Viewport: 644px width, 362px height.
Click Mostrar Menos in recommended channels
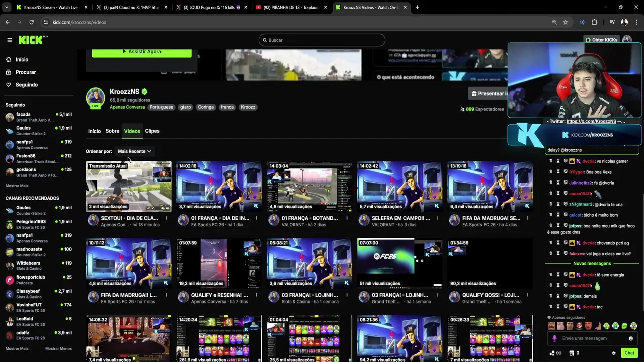coord(58,349)
